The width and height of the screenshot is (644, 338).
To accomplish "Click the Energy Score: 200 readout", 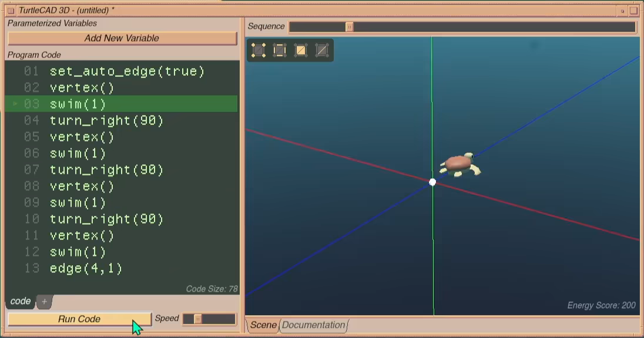I will click(601, 305).
